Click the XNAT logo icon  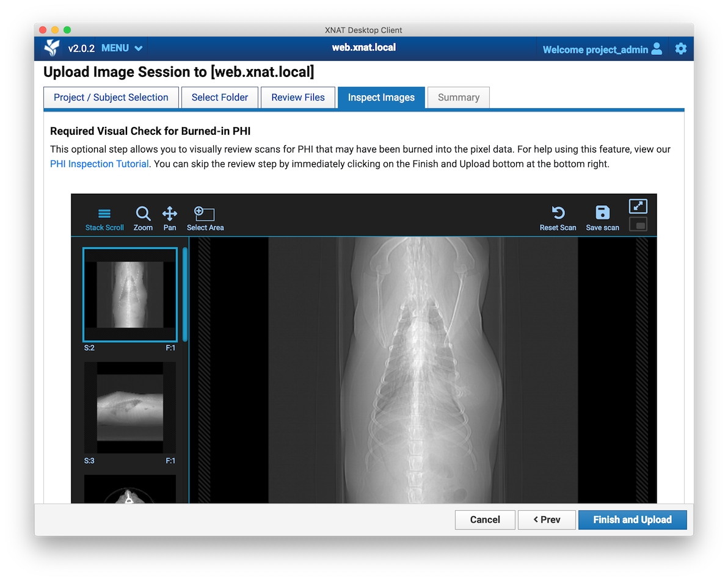52,48
